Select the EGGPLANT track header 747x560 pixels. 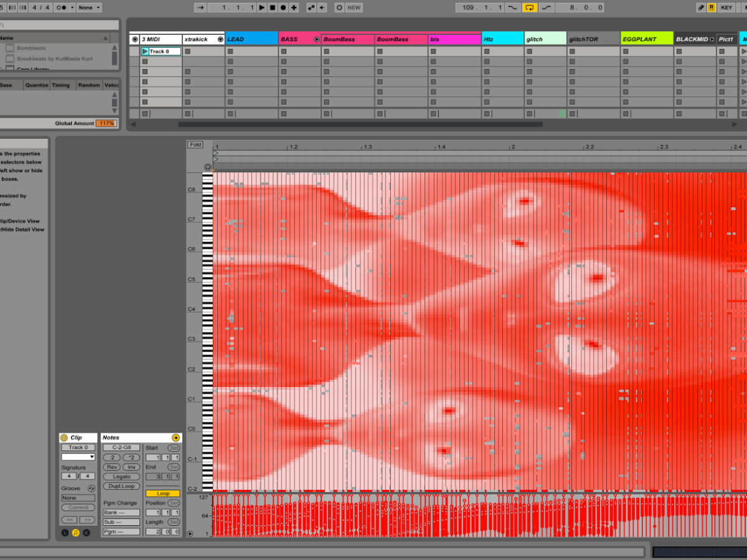point(646,39)
